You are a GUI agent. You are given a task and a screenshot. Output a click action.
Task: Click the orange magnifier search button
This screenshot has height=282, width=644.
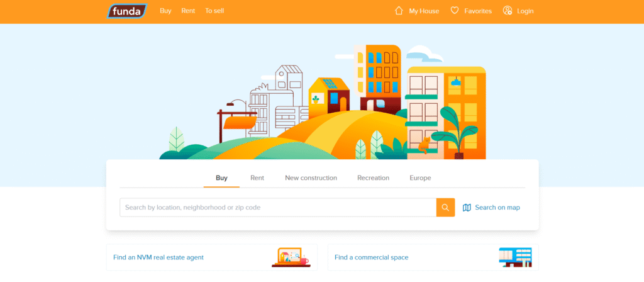(446, 208)
